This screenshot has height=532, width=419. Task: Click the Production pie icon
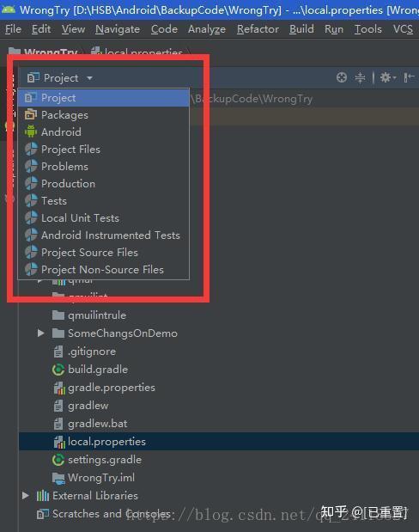point(31,183)
